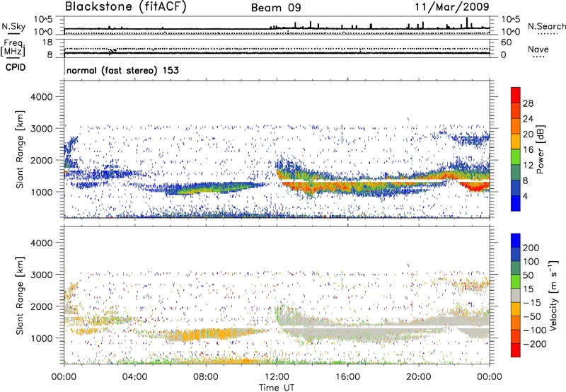Click the "Slant Range [km]" label of velocity panel
This screenshot has height=392, width=566.
(20, 296)
